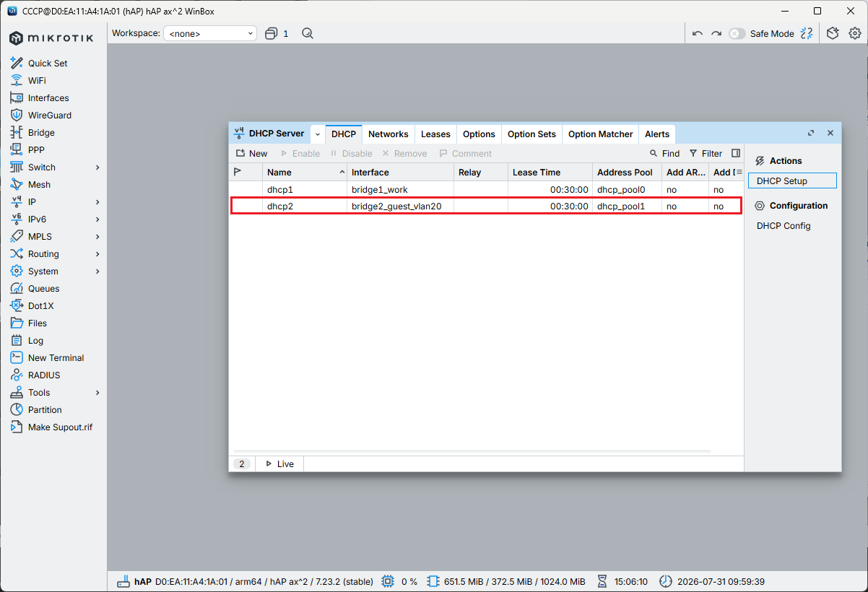The image size is (868, 592).
Task: Open the column chooser at the table header's right edge
Action: [739, 172]
